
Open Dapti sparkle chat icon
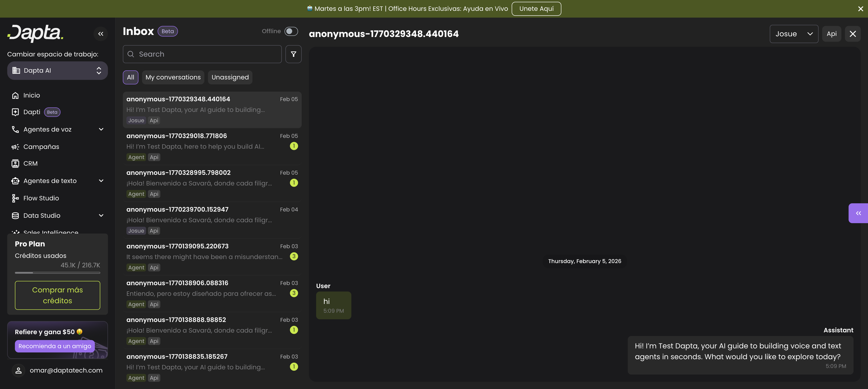point(15,112)
